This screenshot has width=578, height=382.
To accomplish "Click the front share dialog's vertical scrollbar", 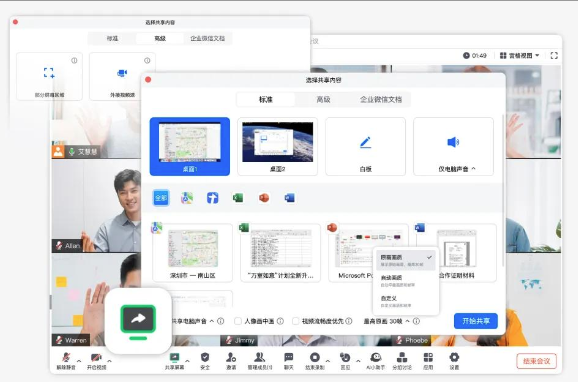I will click(502, 190).
